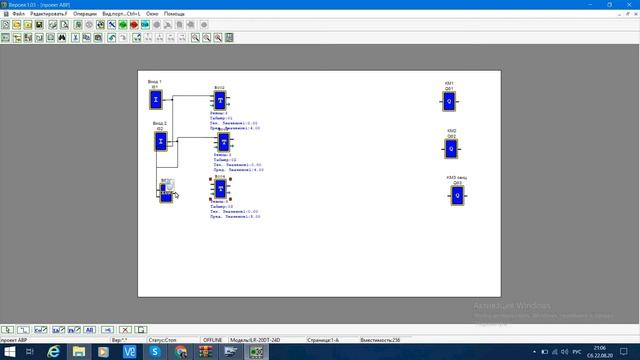
Task: Click the Print Preview page-with-magnifier icon
Action: point(64,25)
